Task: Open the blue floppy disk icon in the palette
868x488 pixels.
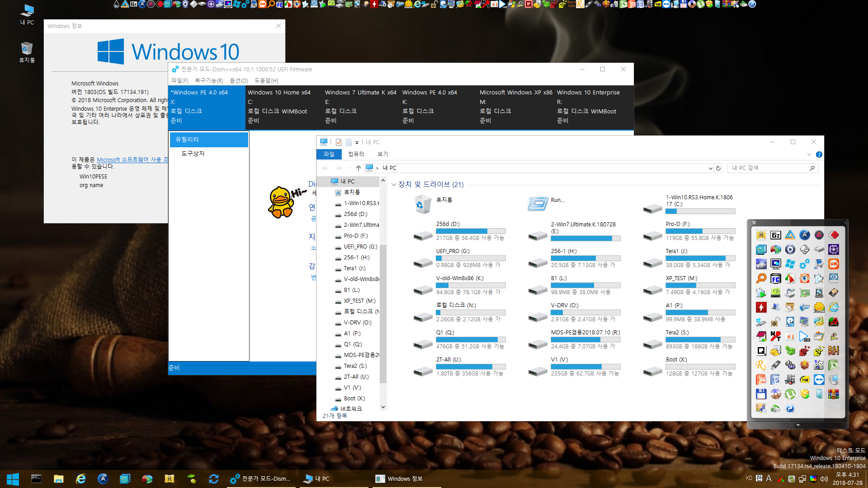Action: tap(761, 394)
